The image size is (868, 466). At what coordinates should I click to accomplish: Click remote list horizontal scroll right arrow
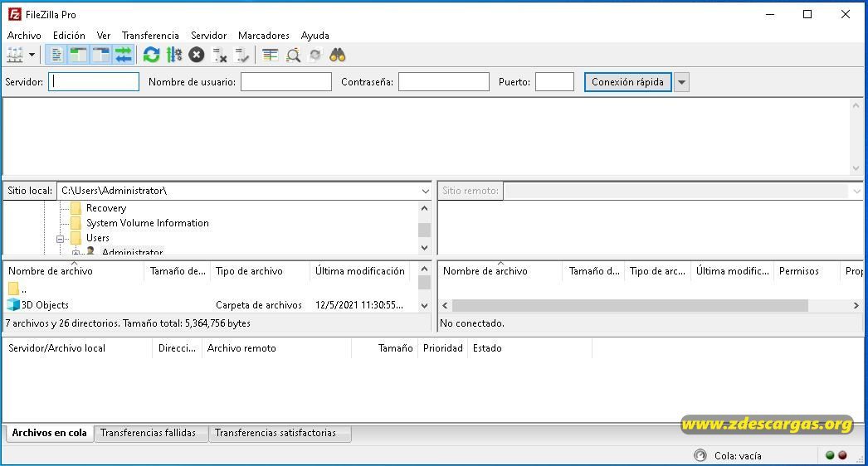(856, 305)
